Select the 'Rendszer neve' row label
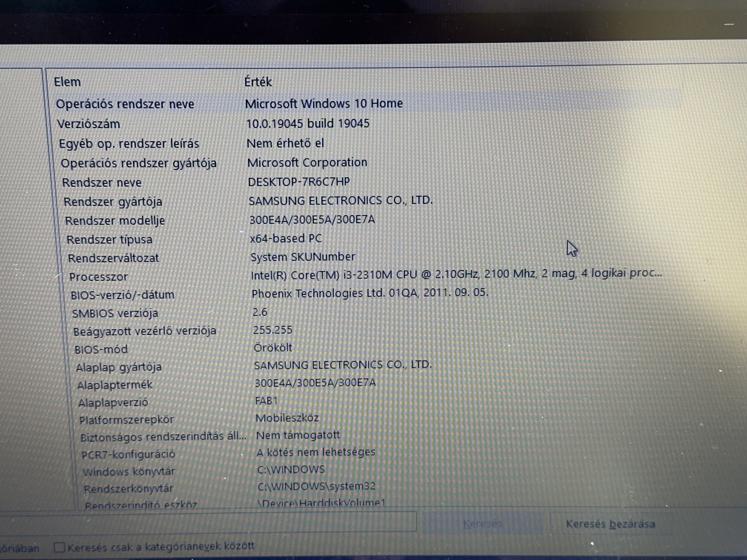This screenshot has width=747, height=560. point(102,183)
